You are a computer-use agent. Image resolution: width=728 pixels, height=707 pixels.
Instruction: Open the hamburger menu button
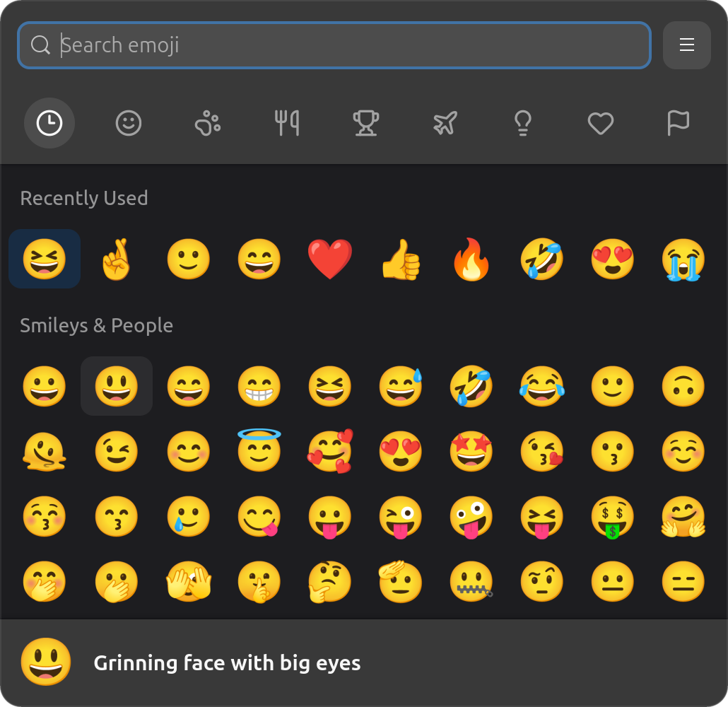coord(687,45)
